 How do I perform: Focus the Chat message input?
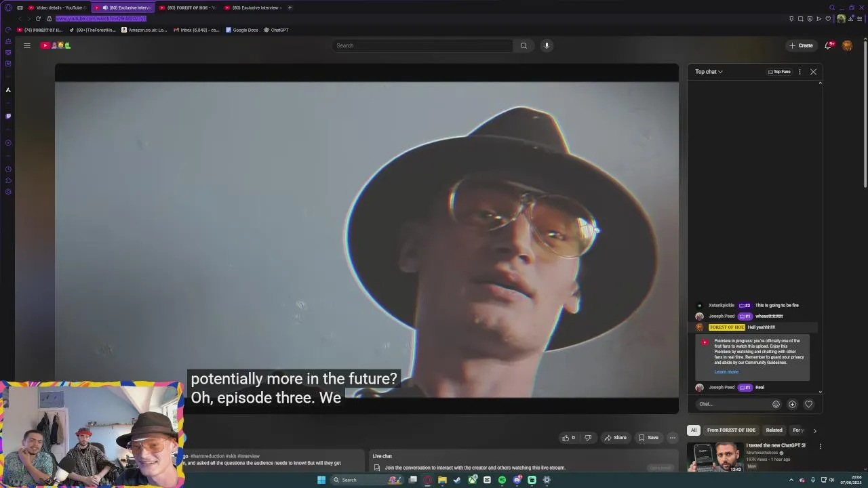(732, 404)
